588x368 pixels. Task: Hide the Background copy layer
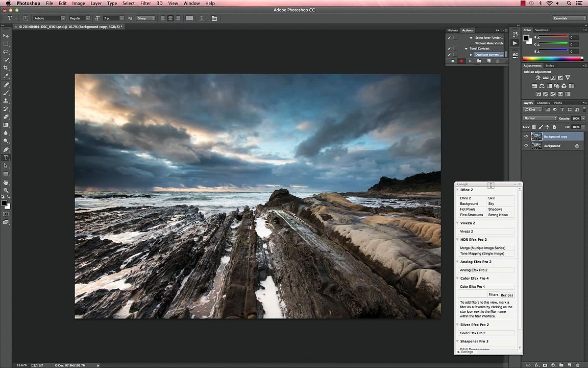[x=526, y=136]
